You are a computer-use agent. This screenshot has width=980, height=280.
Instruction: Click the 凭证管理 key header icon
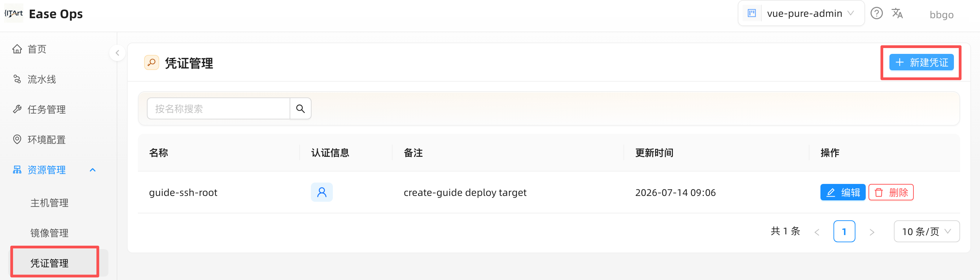click(x=152, y=62)
